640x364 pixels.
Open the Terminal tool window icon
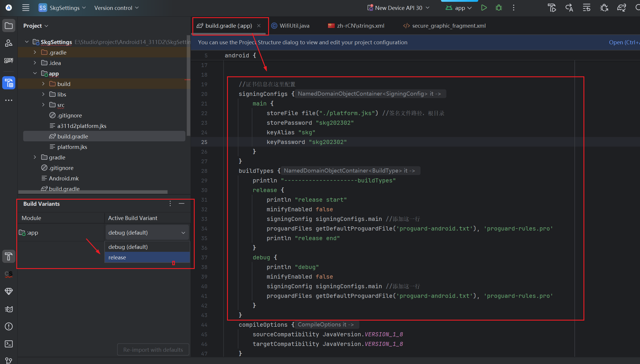(9, 344)
